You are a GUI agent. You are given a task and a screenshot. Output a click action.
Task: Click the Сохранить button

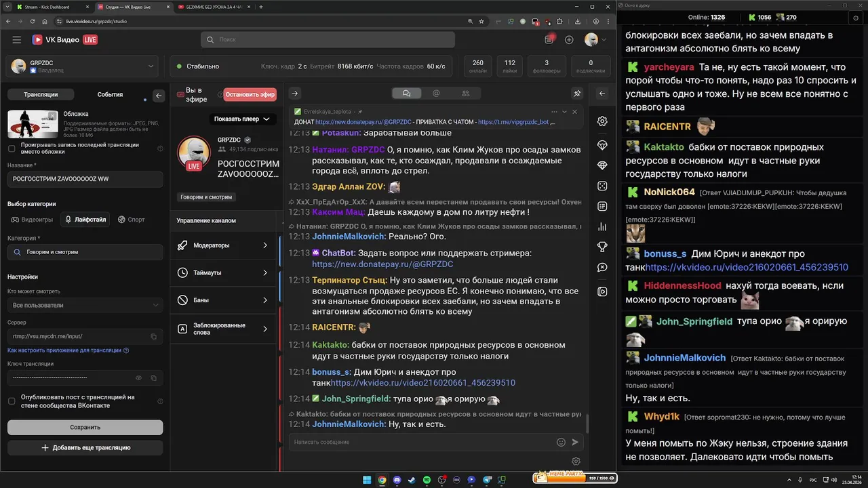point(85,427)
